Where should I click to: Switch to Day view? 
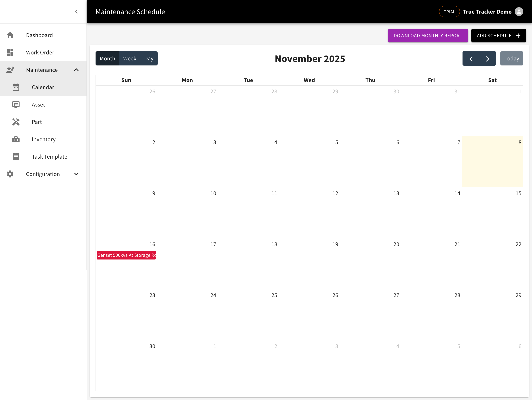coord(149,58)
